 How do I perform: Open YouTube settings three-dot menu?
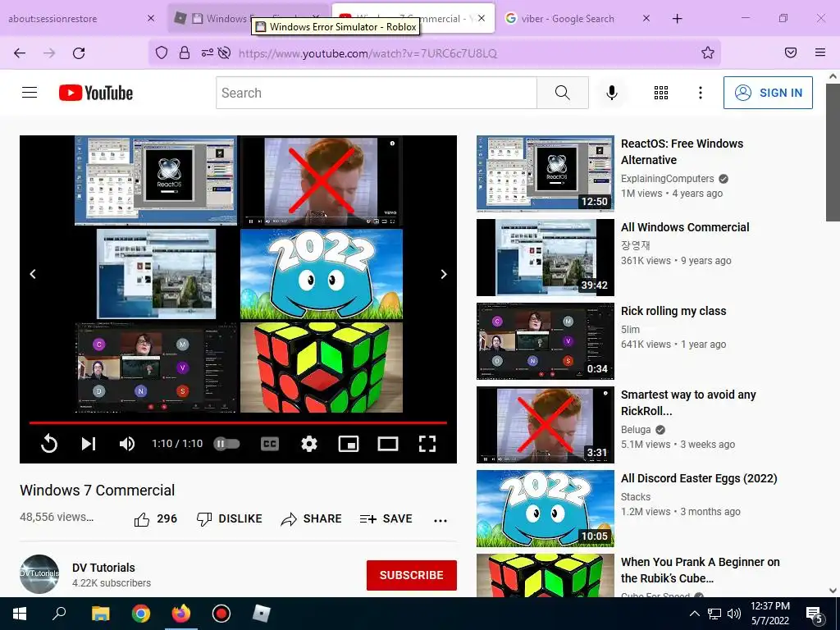tap(701, 93)
